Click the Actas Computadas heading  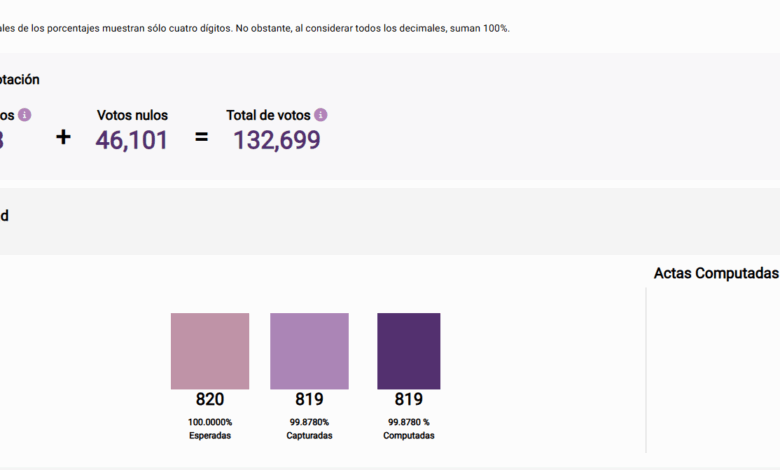[x=716, y=273]
